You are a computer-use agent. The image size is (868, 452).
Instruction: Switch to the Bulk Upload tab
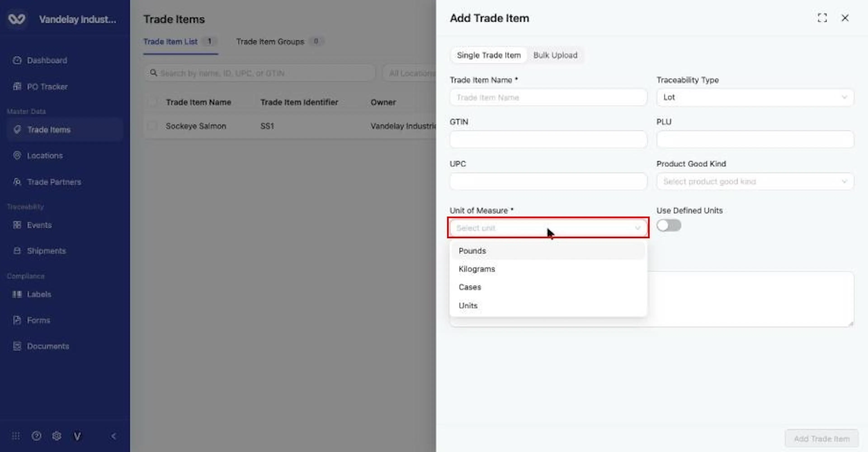coord(555,55)
